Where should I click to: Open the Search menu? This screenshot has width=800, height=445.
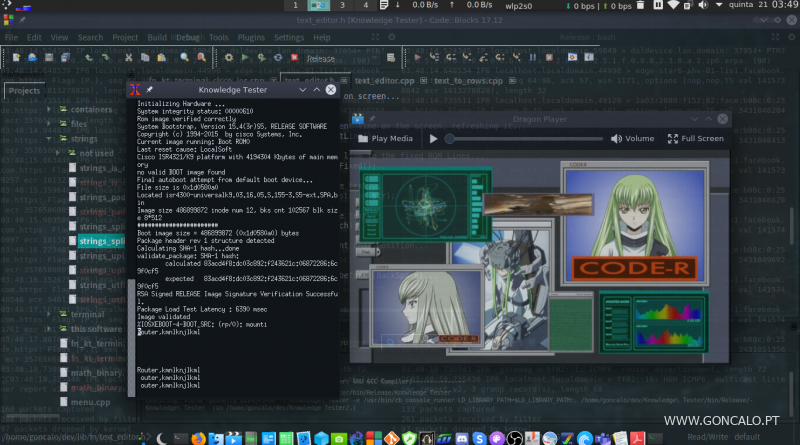(x=90, y=37)
